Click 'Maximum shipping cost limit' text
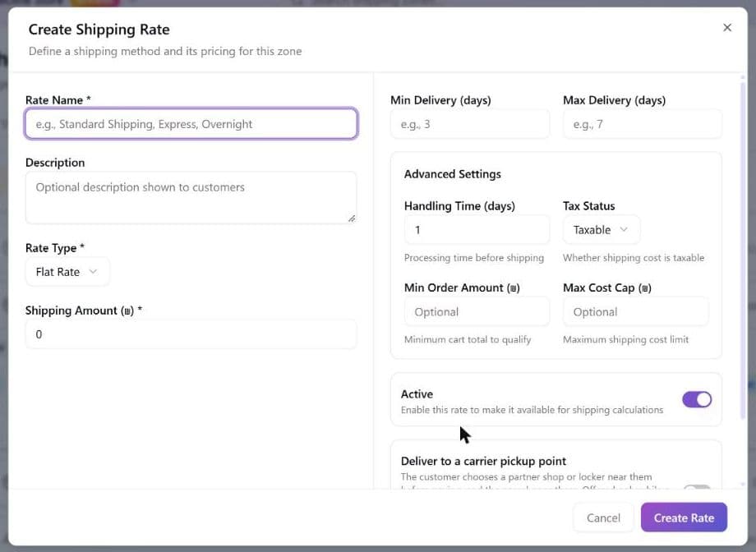The width and height of the screenshot is (756, 552). pyautogui.click(x=625, y=339)
